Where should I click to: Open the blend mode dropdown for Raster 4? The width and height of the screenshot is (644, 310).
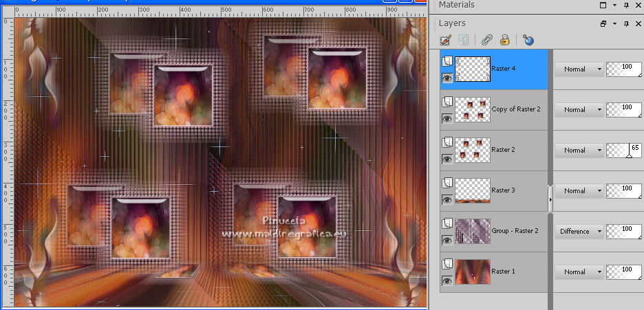(x=579, y=69)
